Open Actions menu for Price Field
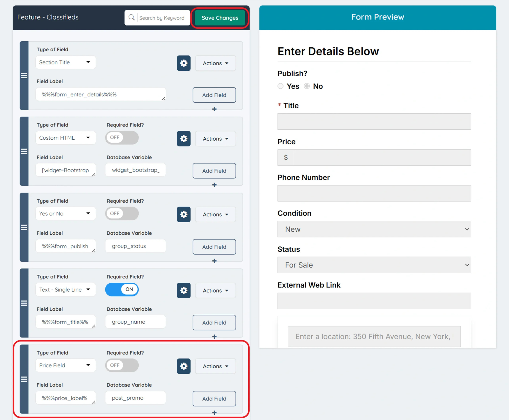Image resolution: width=509 pixels, height=420 pixels. click(x=215, y=366)
